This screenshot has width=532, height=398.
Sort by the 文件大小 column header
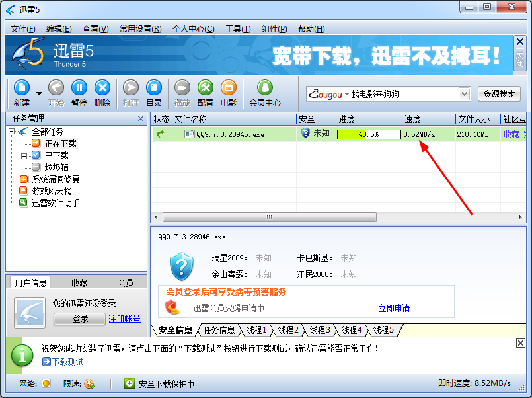click(x=478, y=119)
